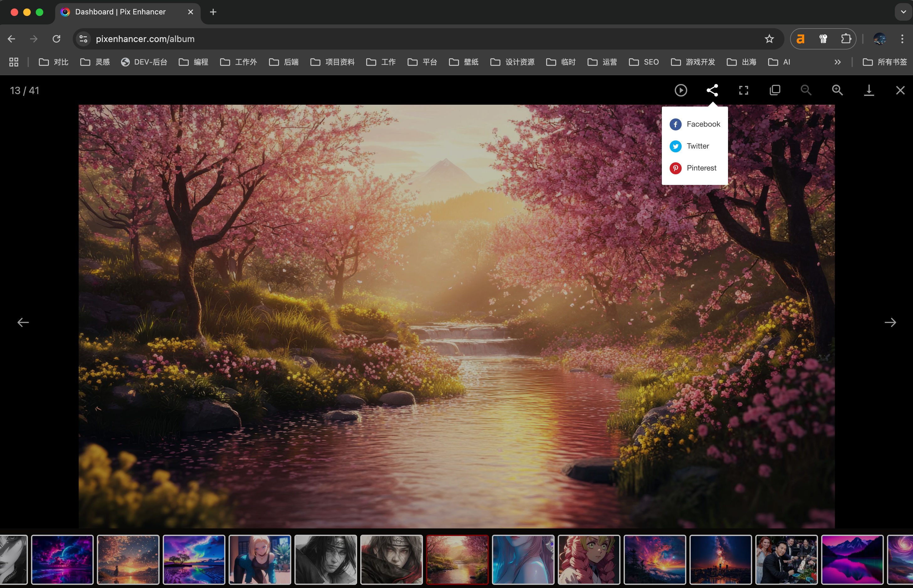Open the 出海 bookmark folder
Viewport: 913px width, 588px height.
pyautogui.click(x=741, y=62)
